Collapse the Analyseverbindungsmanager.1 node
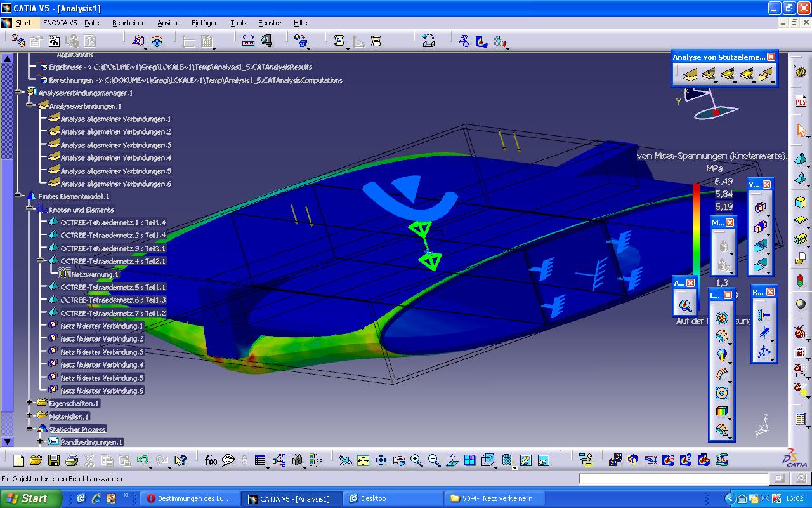This screenshot has height=508, width=812. tap(18, 93)
